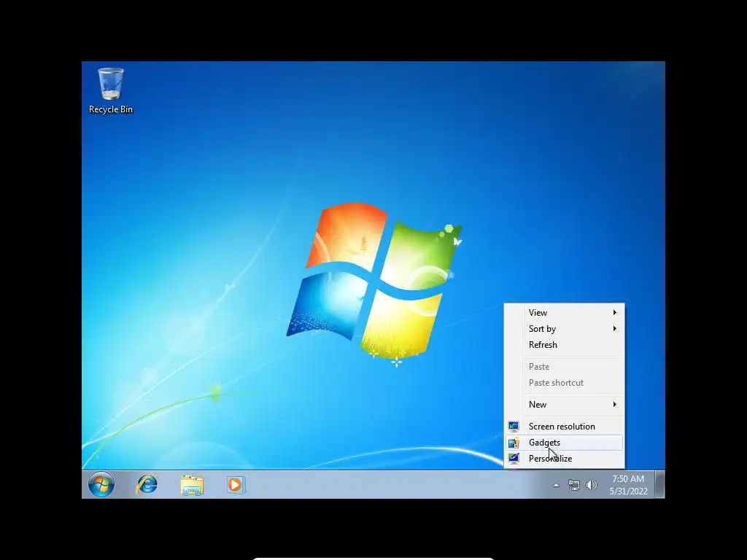Click the date 5/31/2022 in taskbar
747x560 pixels.
[x=628, y=491]
